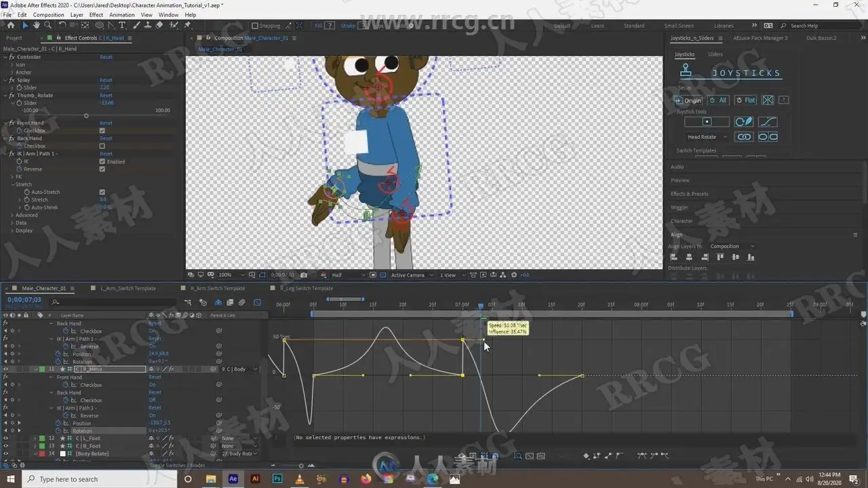Open the Half resolution dropdown
Viewport: 868px width, 488px height.
pyautogui.click(x=348, y=275)
